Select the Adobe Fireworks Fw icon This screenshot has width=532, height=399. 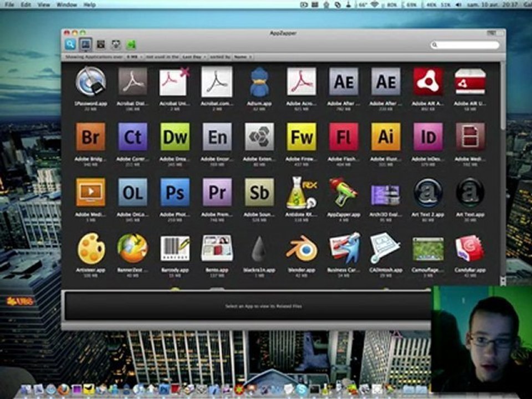[301, 137]
